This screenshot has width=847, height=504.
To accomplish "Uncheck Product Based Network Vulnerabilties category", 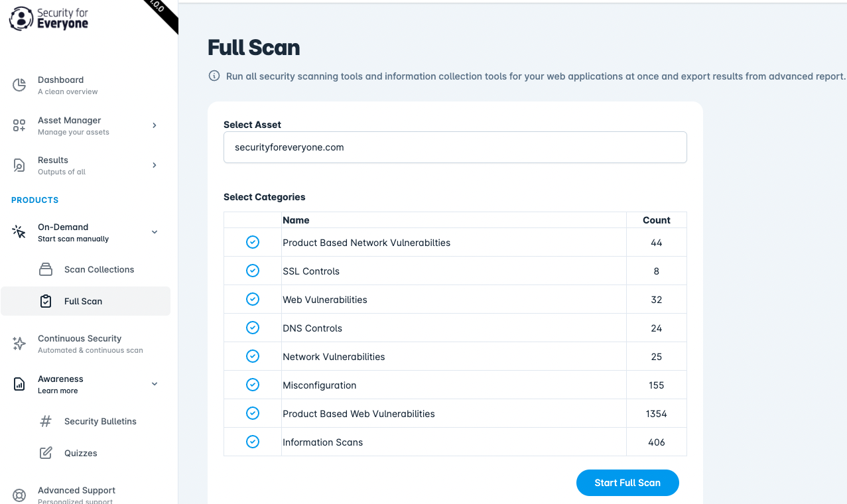I will [x=253, y=242].
